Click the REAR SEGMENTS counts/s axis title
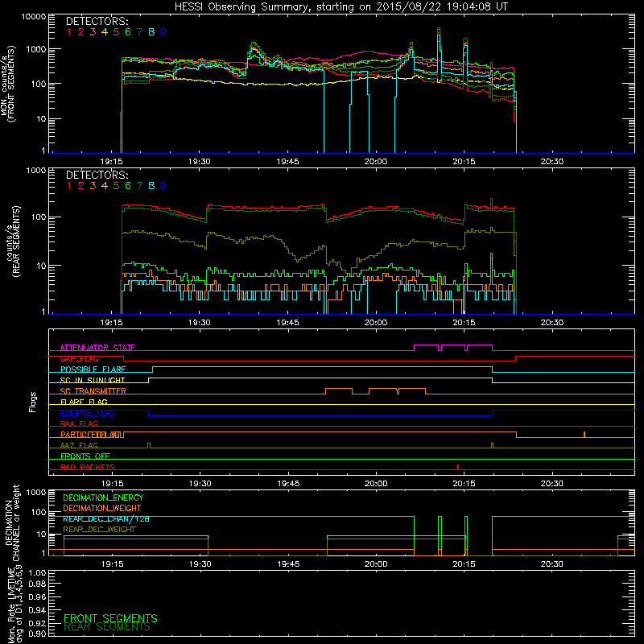Screen dimensions: 644x644 pyautogui.click(x=12, y=242)
